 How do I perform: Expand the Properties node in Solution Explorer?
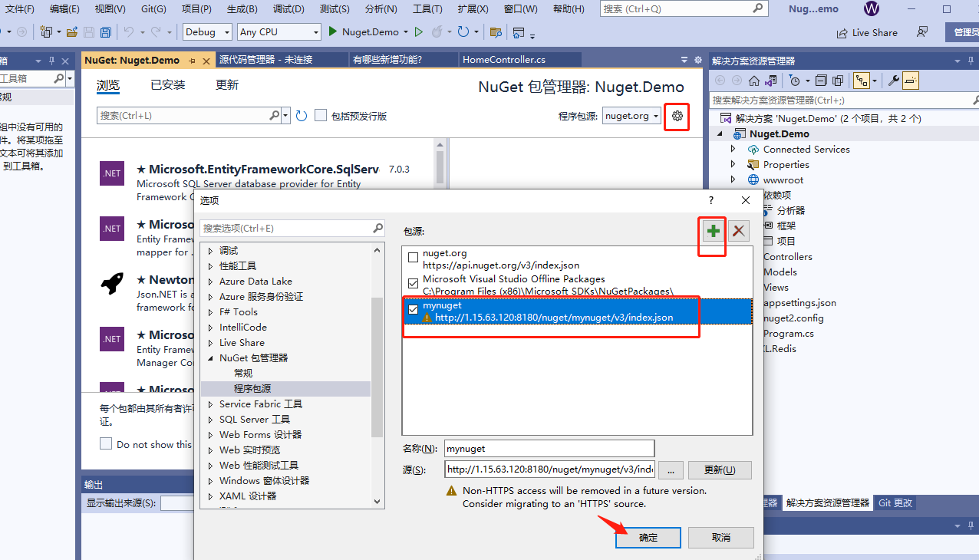(733, 164)
